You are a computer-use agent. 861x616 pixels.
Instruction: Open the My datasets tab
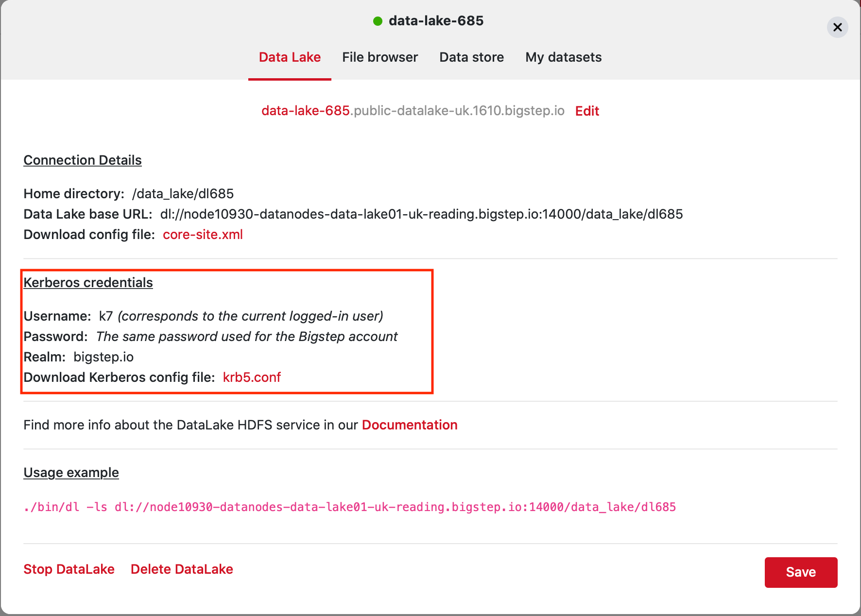563,57
